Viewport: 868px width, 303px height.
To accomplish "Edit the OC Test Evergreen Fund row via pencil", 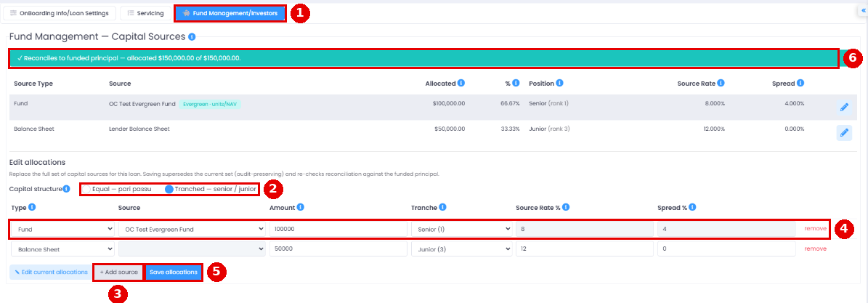I will [x=843, y=108].
